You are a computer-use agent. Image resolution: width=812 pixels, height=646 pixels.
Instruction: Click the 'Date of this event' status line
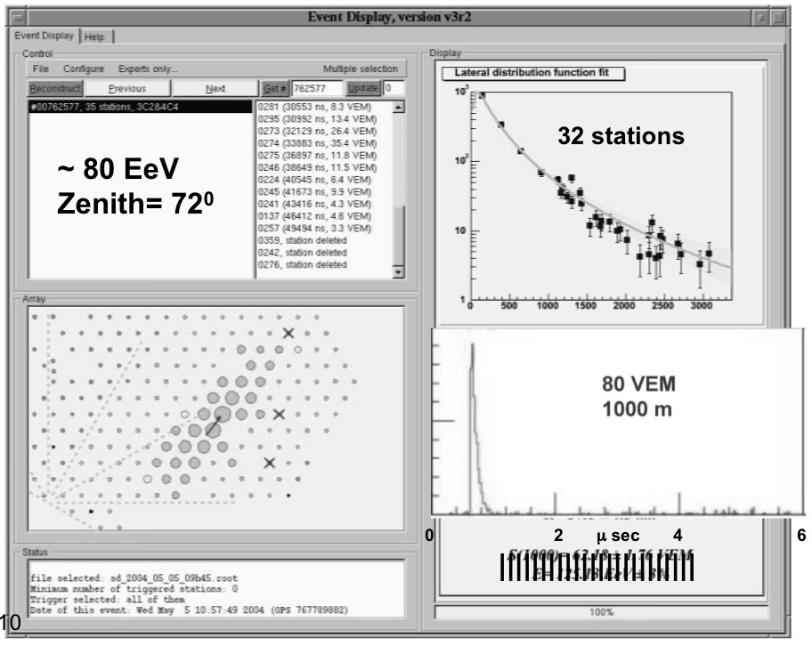189,610
